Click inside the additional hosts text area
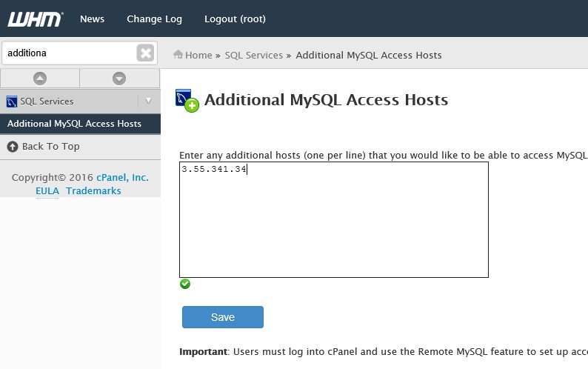 click(x=334, y=220)
